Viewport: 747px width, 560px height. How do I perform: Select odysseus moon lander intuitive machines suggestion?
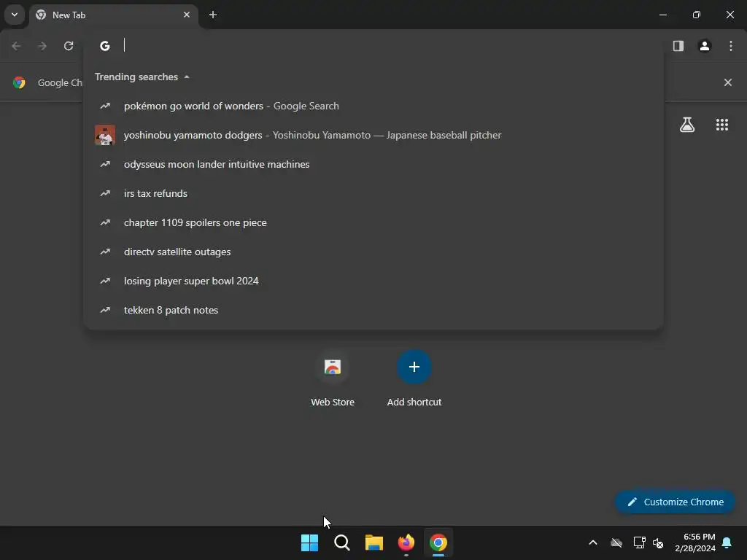pyautogui.click(x=373, y=164)
